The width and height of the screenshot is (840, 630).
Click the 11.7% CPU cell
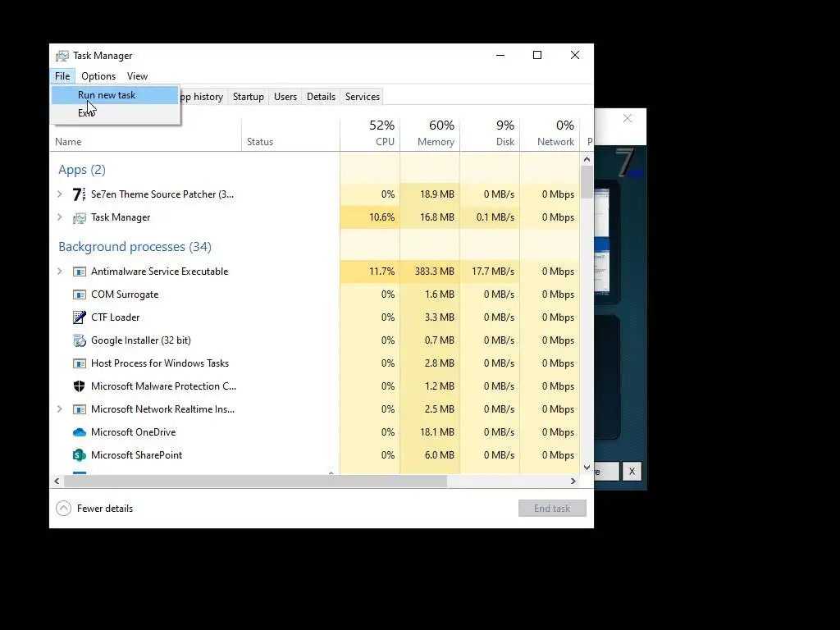click(370, 272)
